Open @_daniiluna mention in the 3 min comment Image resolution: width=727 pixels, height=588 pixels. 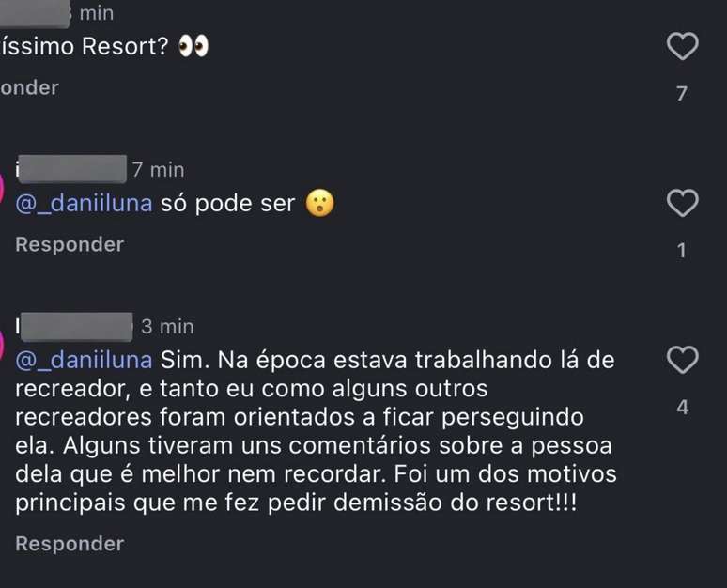(x=84, y=361)
